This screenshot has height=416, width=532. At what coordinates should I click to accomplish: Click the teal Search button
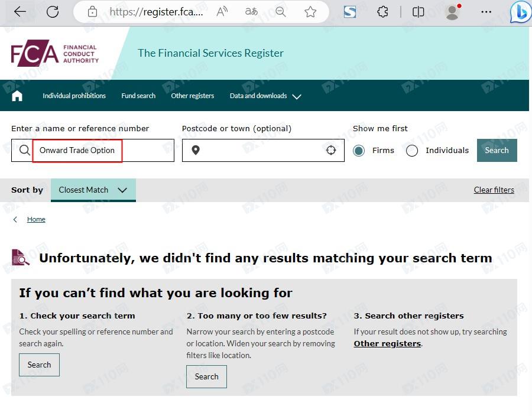(x=497, y=150)
